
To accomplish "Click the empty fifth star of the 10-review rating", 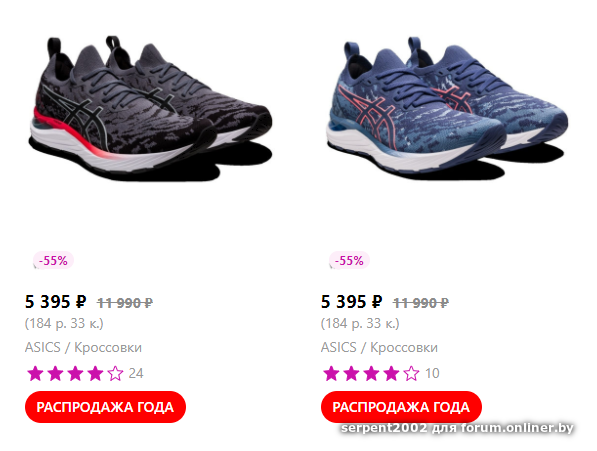I will (x=411, y=373).
